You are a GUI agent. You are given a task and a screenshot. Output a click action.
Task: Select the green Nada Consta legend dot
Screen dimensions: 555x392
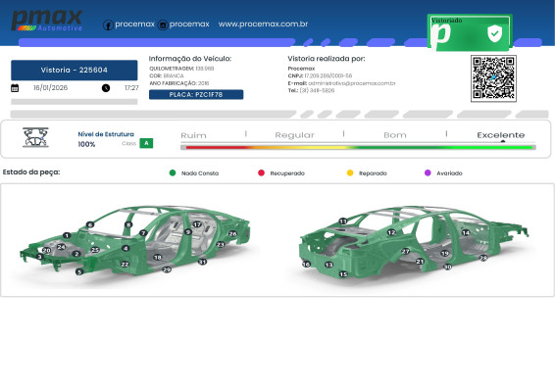[x=173, y=172]
